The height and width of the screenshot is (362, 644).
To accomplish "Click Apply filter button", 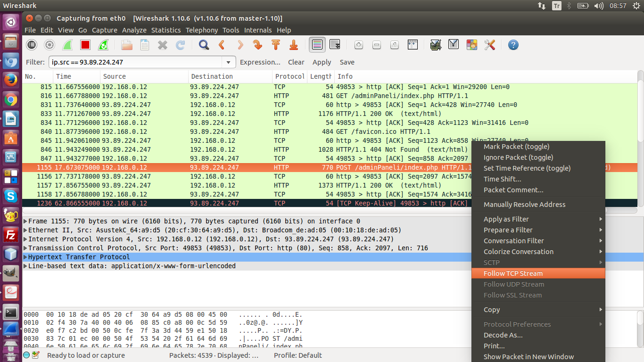I will point(322,62).
